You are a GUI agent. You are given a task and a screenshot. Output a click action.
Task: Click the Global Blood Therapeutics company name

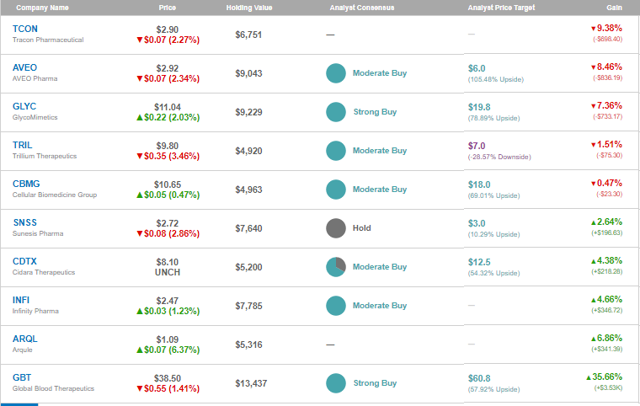[x=53, y=389]
